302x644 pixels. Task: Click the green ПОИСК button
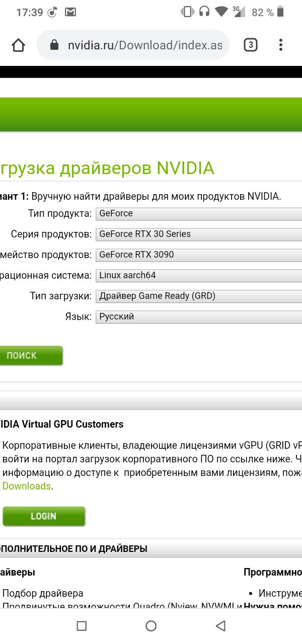coord(31,355)
